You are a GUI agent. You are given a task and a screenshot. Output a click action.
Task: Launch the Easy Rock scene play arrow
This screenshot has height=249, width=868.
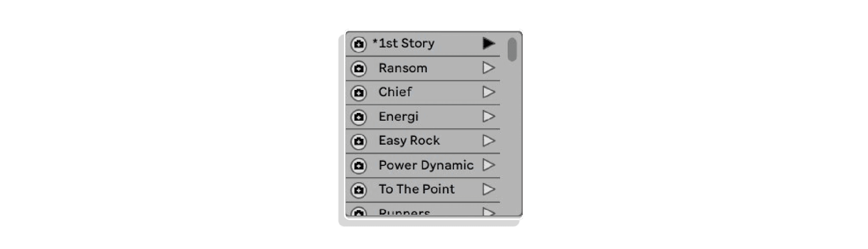click(x=489, y=141)
